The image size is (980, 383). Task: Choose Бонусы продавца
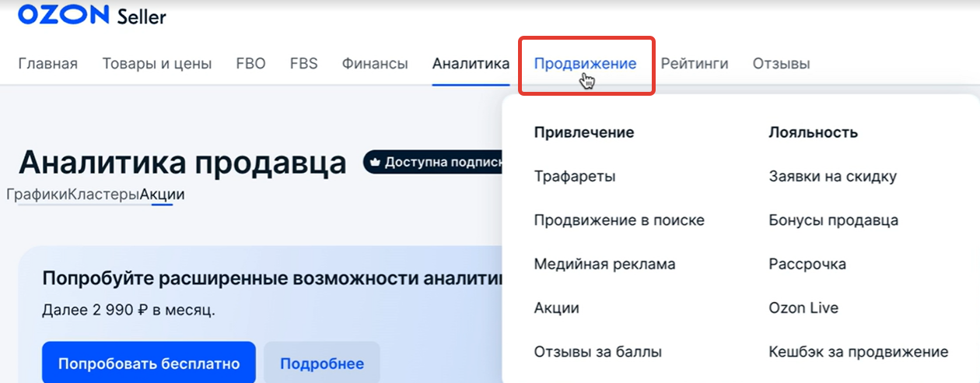point(833,220)
